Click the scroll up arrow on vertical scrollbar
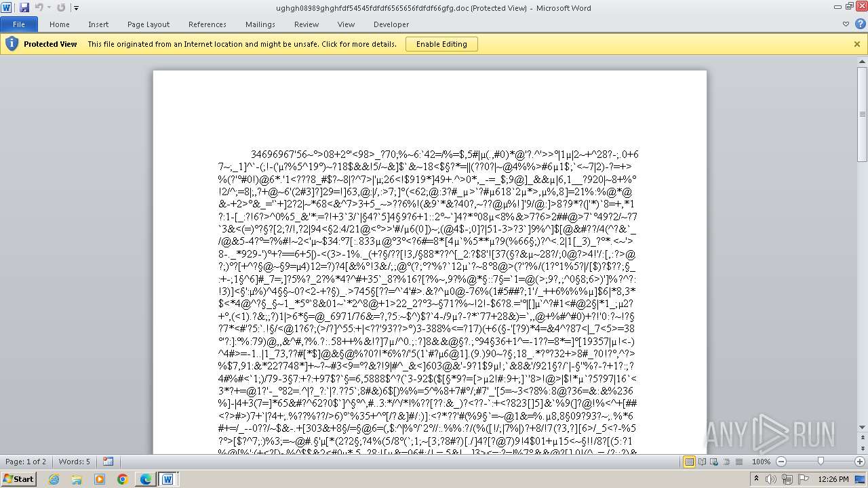The image size is (868, 488). click(862, 62)
